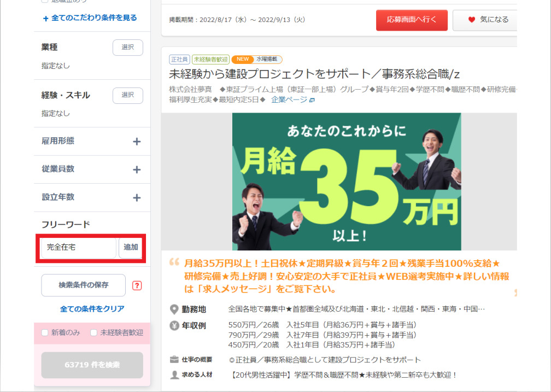551x392 pixels.
Task: Toggle the 未経験者歓迎 checkbox
Action: point(93,332)
